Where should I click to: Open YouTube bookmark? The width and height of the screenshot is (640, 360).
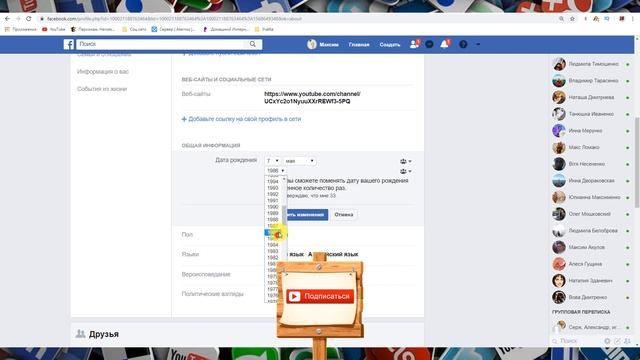point(53,29)
